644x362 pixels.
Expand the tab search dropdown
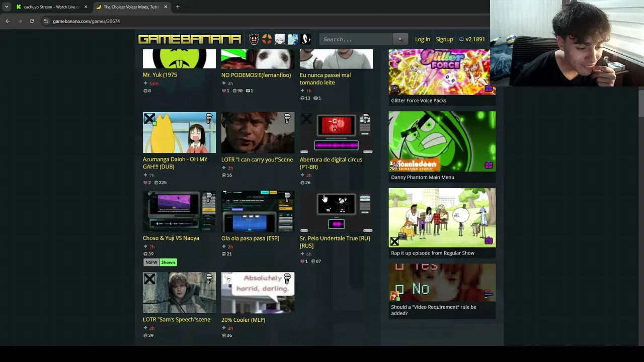click(7, 7)
